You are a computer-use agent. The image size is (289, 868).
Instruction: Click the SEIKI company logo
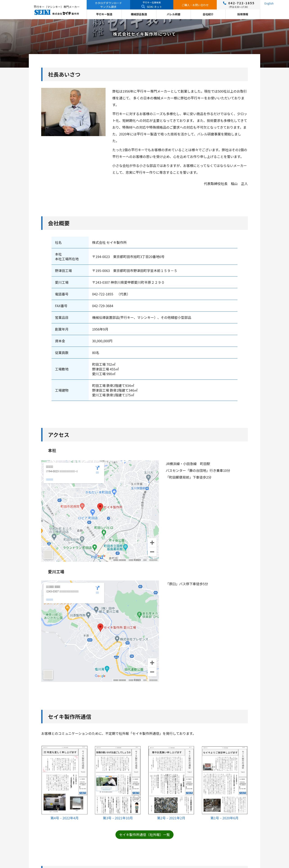click(x=56, y=12)
